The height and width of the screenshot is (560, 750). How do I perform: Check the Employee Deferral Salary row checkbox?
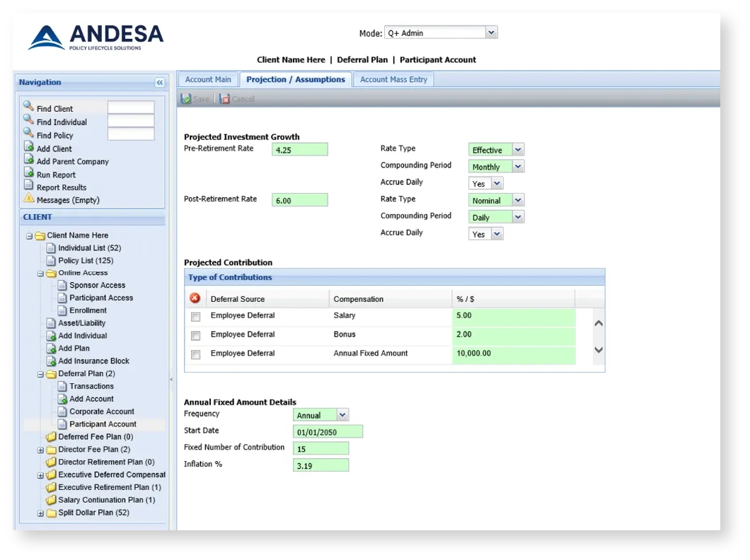[195, 317]
